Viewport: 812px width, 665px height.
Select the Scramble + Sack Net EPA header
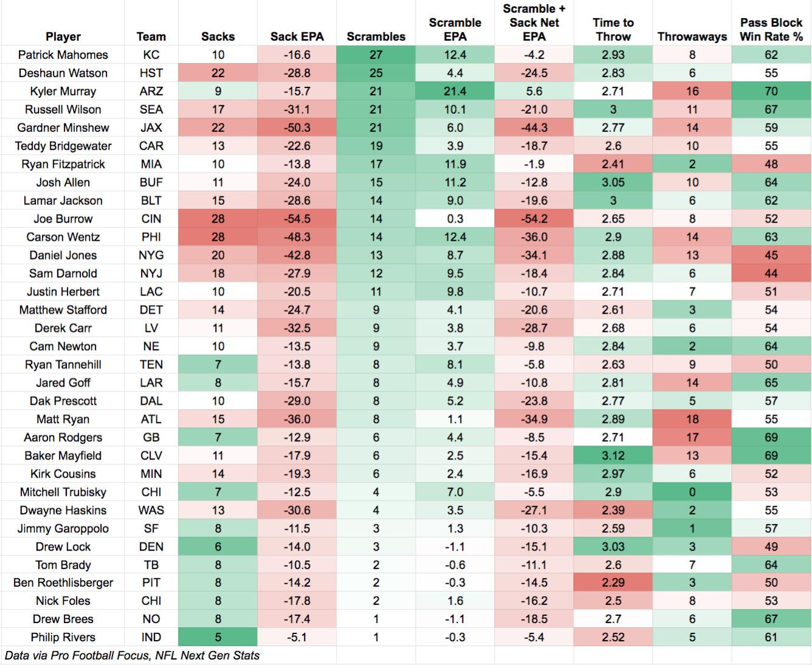coord(534,22)
